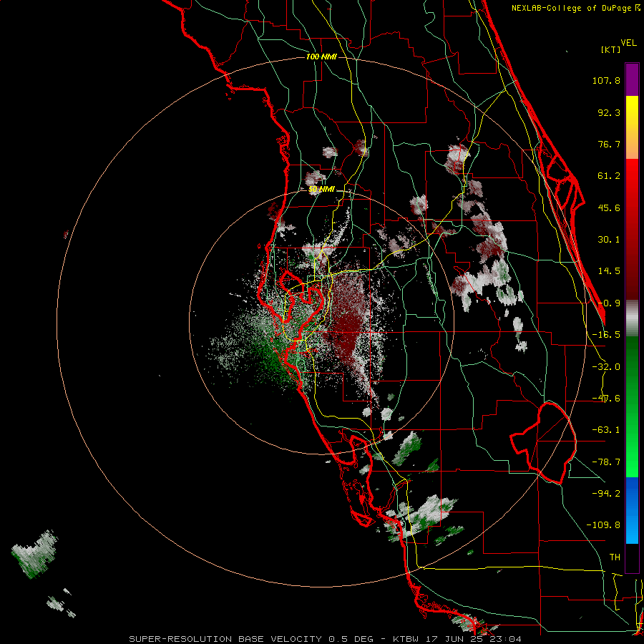644x644 pixels.
Task: Select the purple segment of the velocity color bar
Action: click(632, 79)
